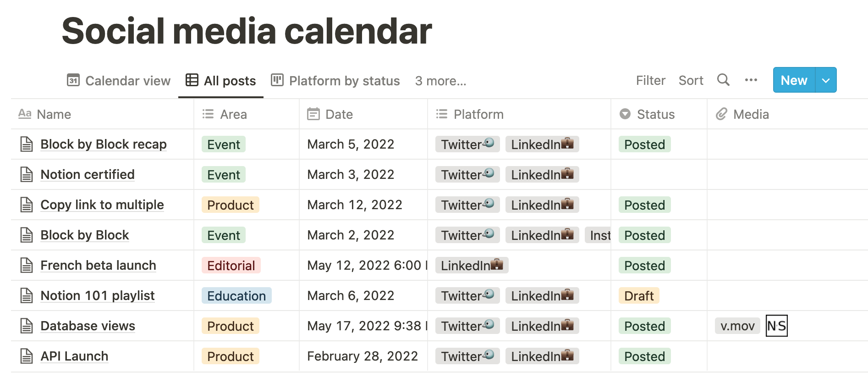Click the Aa icon on the Name column

(x=25, y=113)
